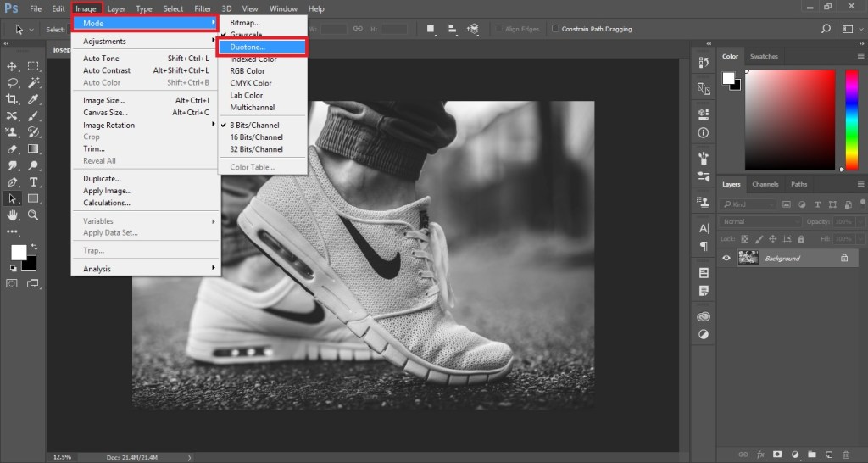Toggle Quick Mask mode
Screen dimensions: 868x463
12,283
